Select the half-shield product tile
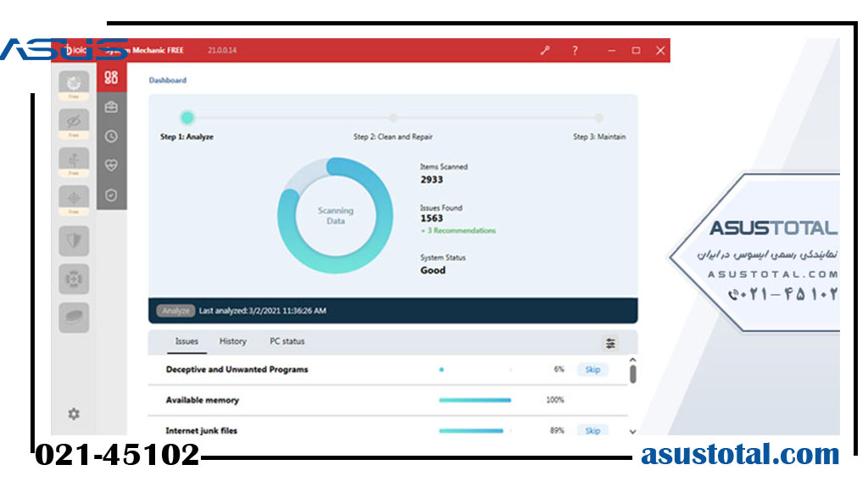Screen dimensions: 868x487 pyautogui.click(x=74, y=241)
